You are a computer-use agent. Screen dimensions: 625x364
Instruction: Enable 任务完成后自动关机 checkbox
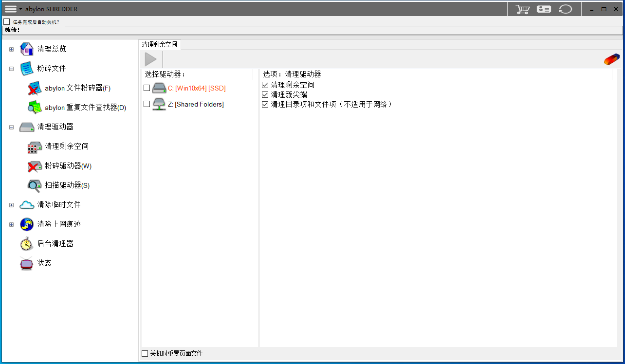point(7,22)
